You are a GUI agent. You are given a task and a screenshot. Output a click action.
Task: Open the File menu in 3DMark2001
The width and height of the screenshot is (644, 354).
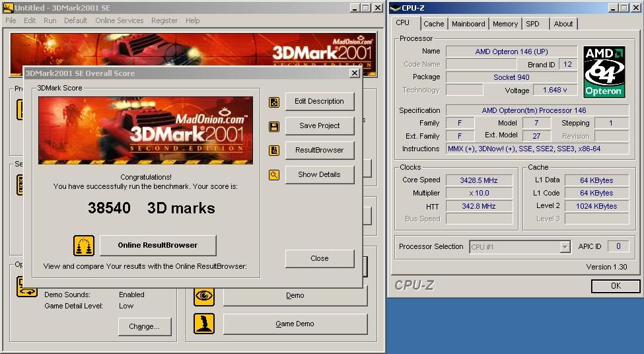tap(11, 20)
